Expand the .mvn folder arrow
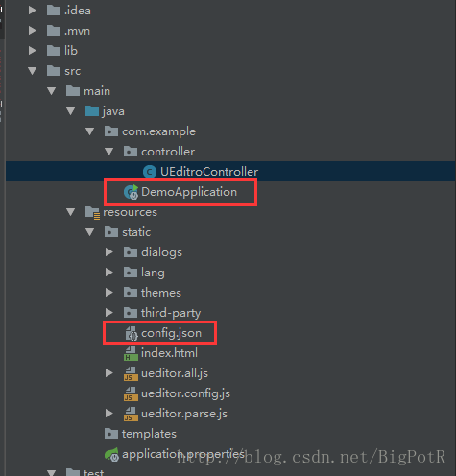The height and width of the screenshot is (476, 456). 32,31
